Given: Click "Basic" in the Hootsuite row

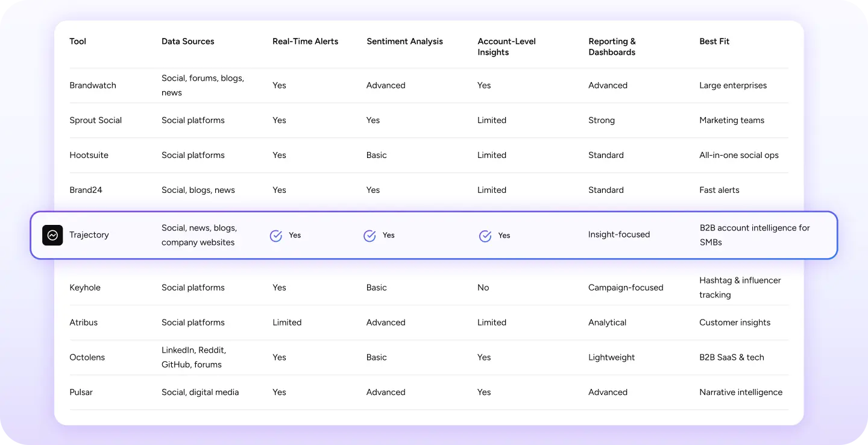Looking at the screenshot, I should point(377,156).
